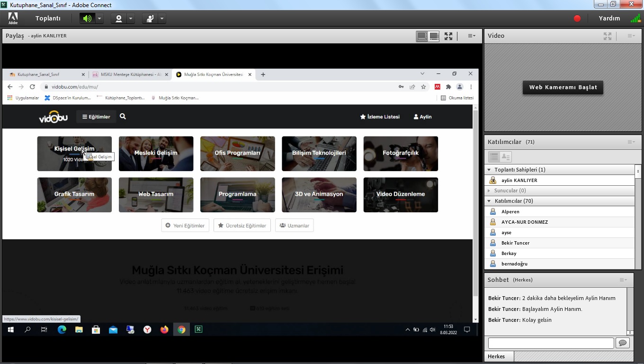Collapse the Katılımcılar (70) group
This screenshot has width=644, height=364.
tap(489, 201)
